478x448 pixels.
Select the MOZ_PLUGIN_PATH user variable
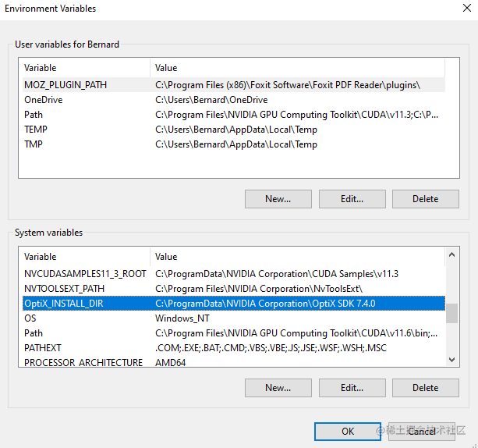point(66,85)
